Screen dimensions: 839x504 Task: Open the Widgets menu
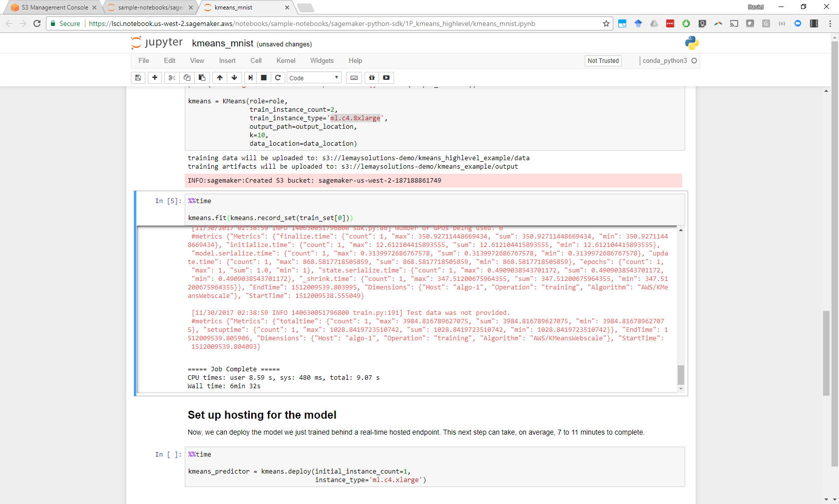click(322, 61)
